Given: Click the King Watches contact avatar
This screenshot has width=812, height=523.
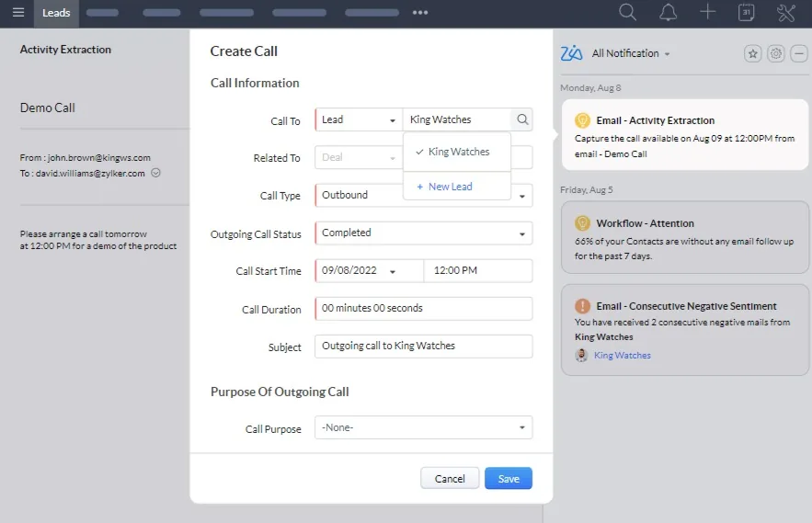Looking at the screenshot, I should tap(581, 355).
